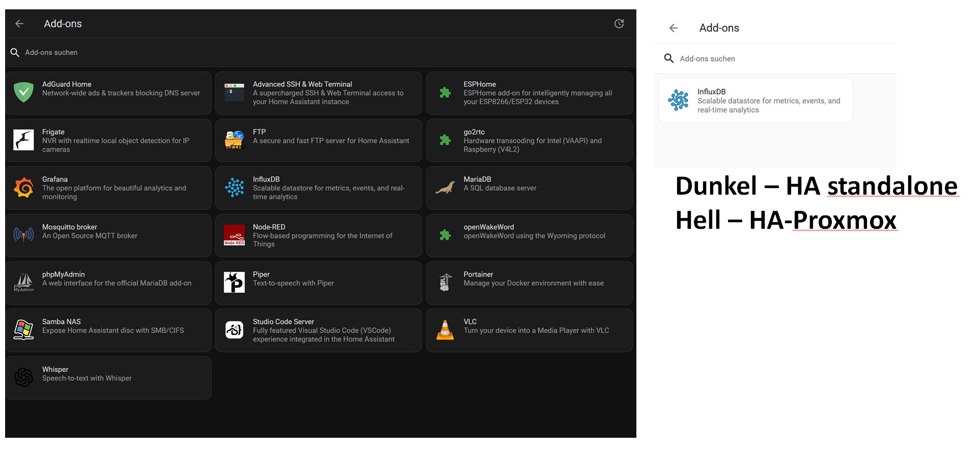Click the FTP folder icon
980x450 pixels.
tap(234, 140)
